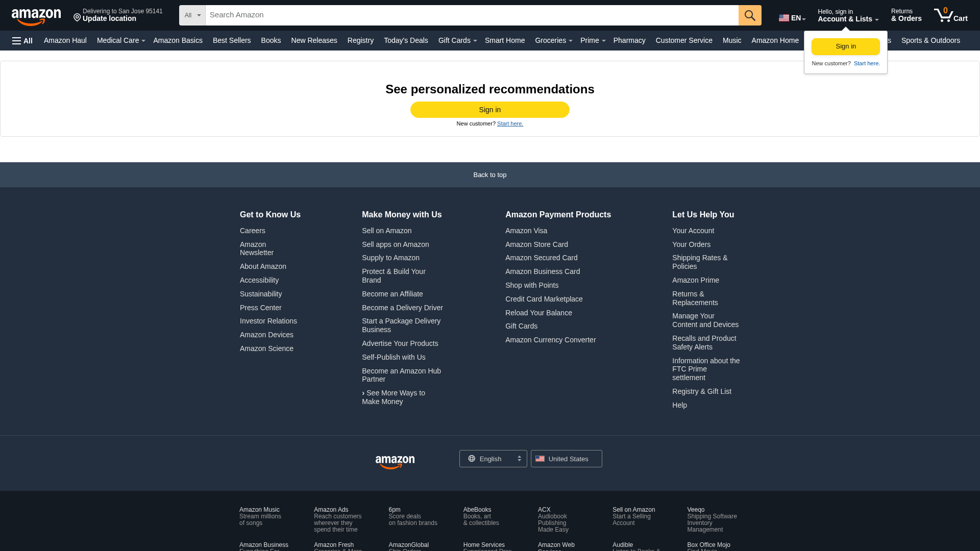Click the footer Amazon logo
980x551 pixels.
coord(395,462)
